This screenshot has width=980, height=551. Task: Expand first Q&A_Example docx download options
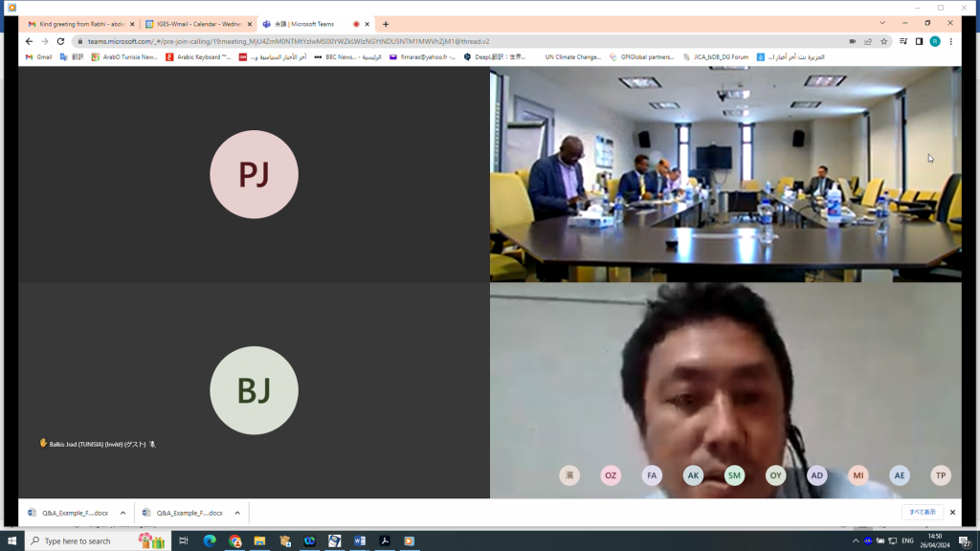(x=122, y=513)
